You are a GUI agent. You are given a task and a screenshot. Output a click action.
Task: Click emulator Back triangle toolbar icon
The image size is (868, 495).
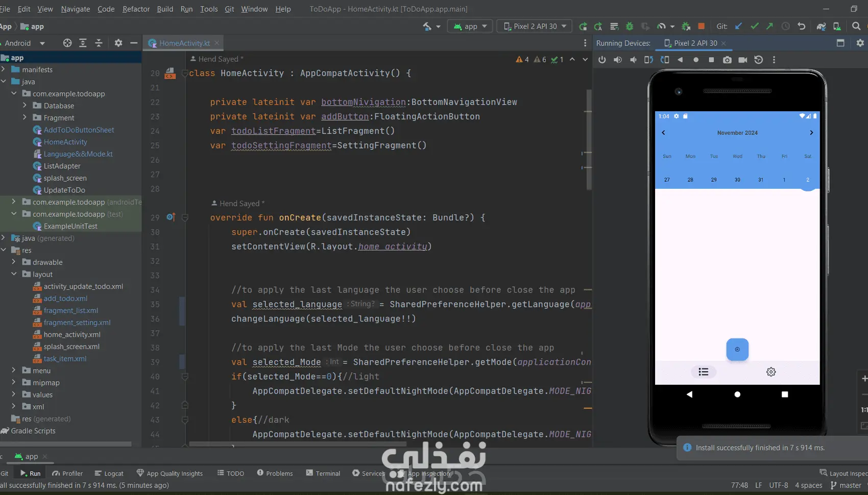pos(680,60)
